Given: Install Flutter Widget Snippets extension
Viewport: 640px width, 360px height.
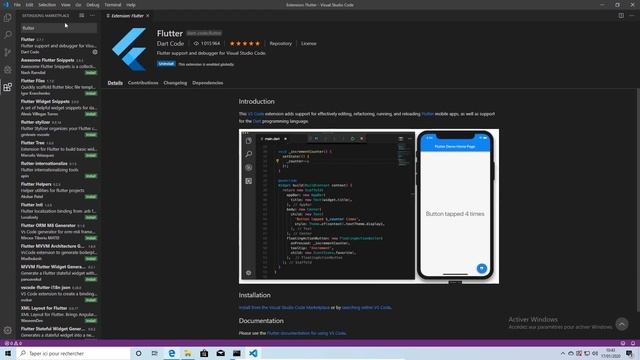Looking at the screenshot, I should click(91, 114).
